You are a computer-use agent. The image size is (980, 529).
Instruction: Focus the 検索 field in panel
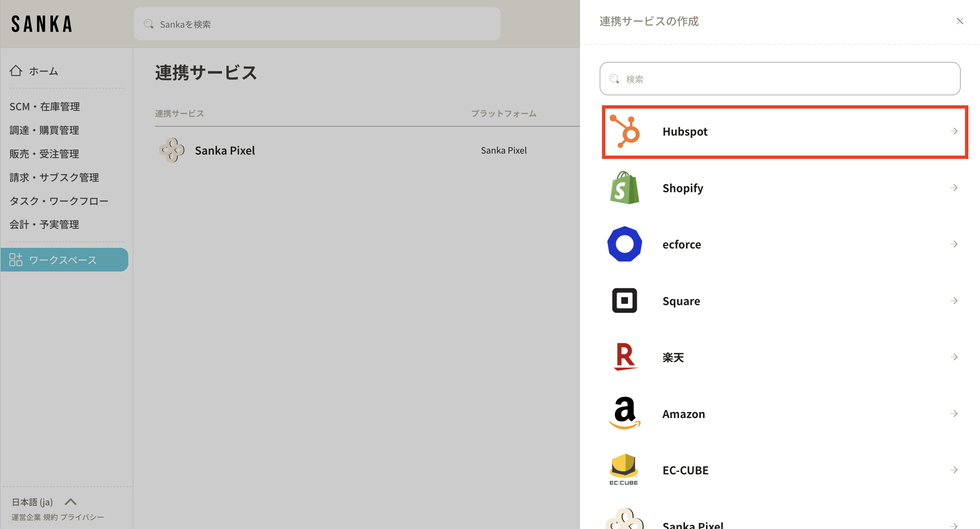(780, 79)
